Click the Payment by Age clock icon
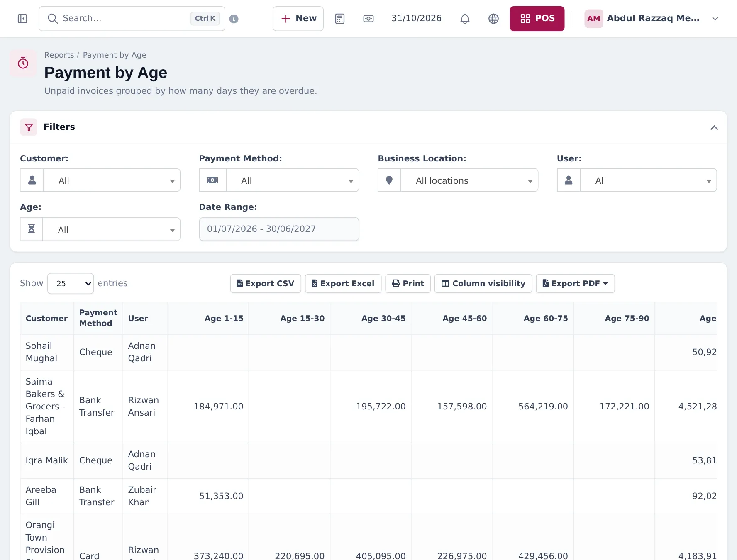Screen dimensions: 737x560 23,63
